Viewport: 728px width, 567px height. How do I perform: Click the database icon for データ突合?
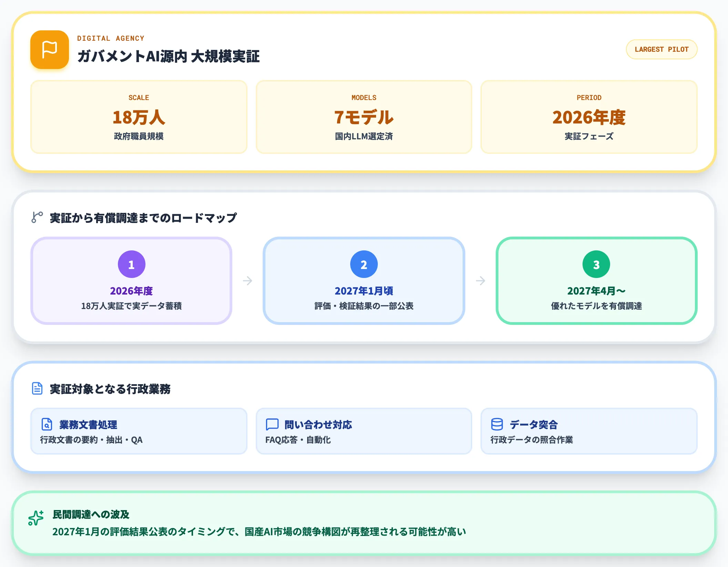(497, 424)
